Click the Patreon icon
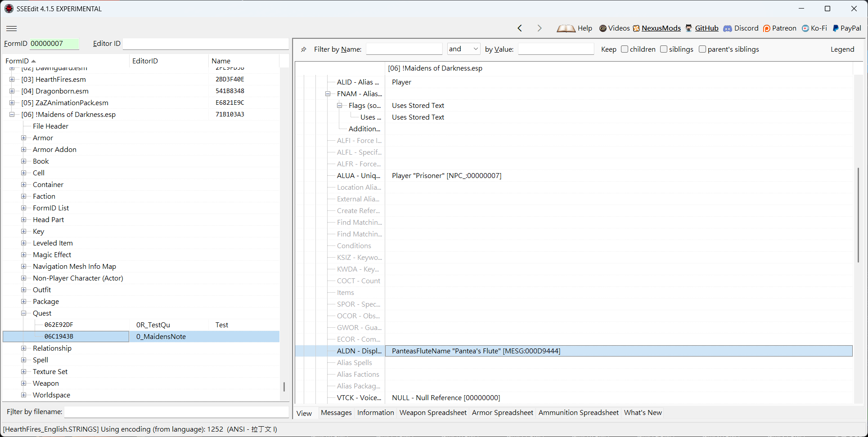This screenshot has height=437, width=868. (x=767, y=28)
